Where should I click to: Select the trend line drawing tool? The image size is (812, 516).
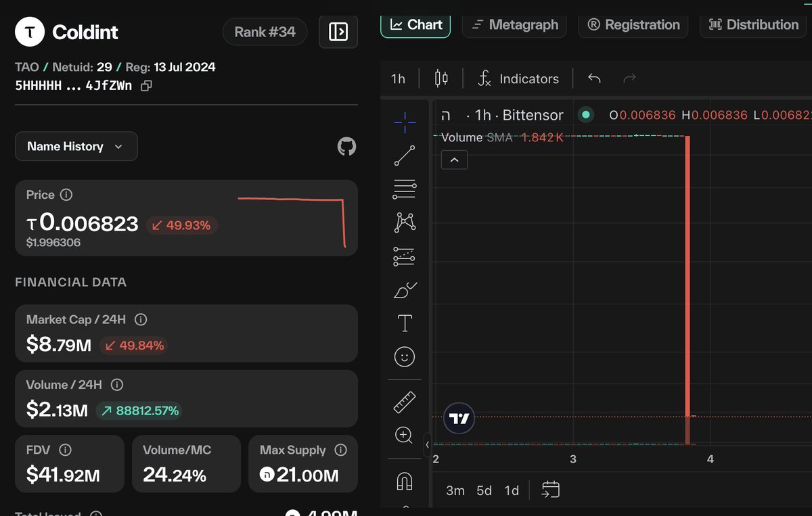click(405, 156)
